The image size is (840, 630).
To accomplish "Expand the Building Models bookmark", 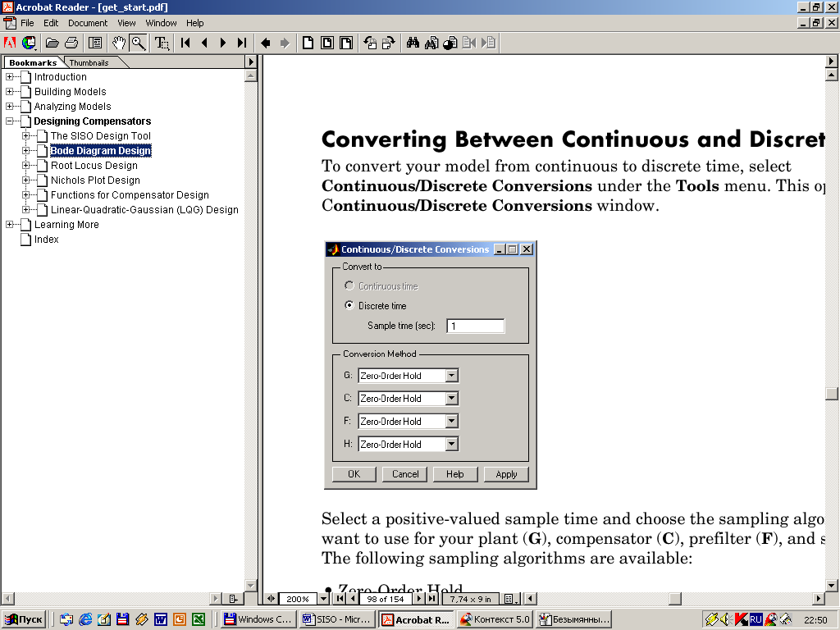I will tap(10, 92).
